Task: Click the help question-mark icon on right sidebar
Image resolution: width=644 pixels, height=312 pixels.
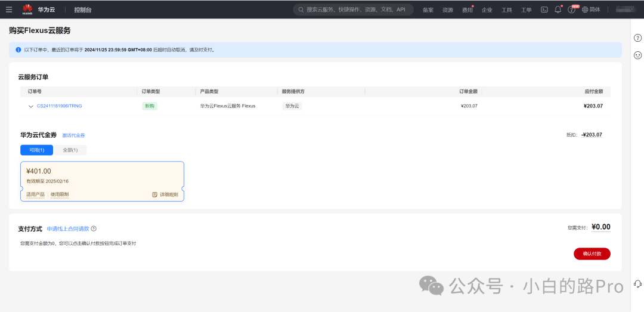Action: (x=637, y=38)
